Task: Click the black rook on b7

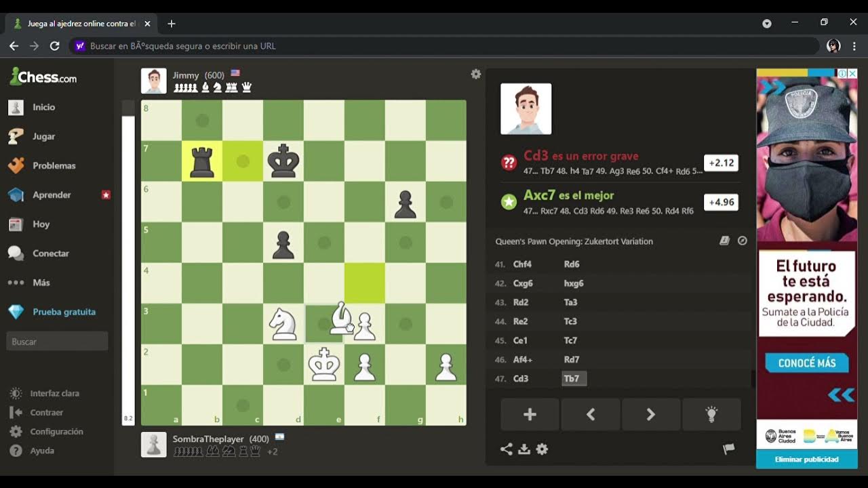Action: pos(202,161)
